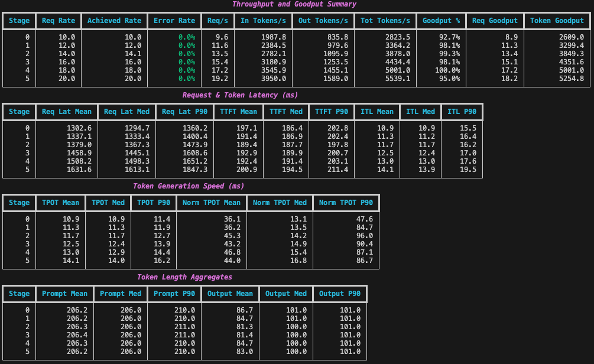Click Stage header of Throughput and Goodput table
Screen dimensions: 594x364
(x=19, y=21)
